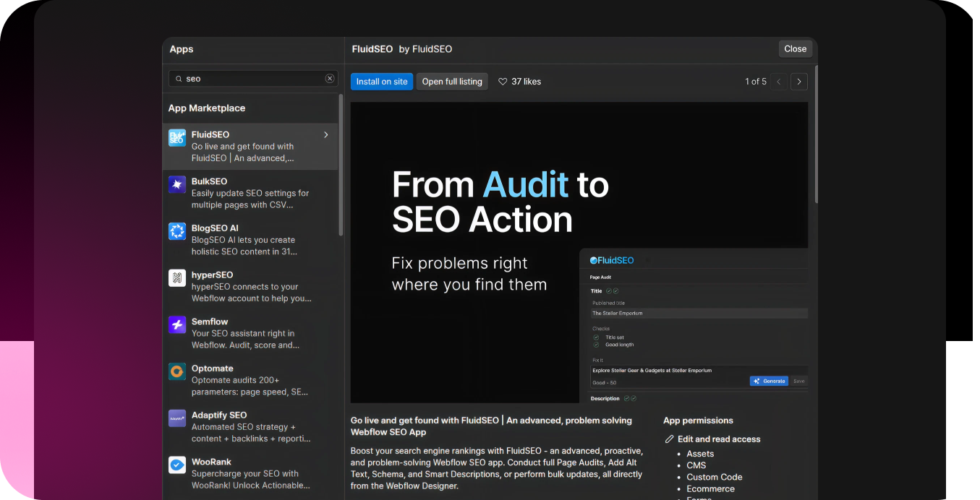Viewport: 980px width, 500px height.
Task: Click the CMS permission item
Action: [696, 465]
